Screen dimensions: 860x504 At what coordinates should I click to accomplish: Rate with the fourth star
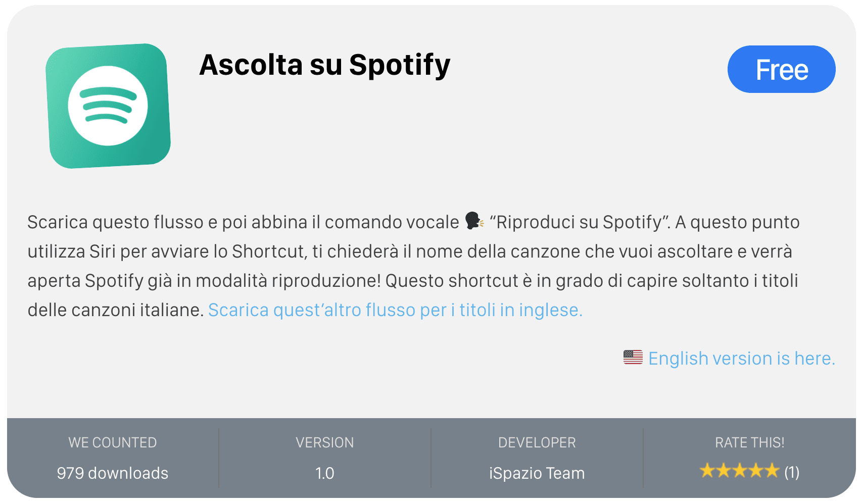click(x=755, y=471)
